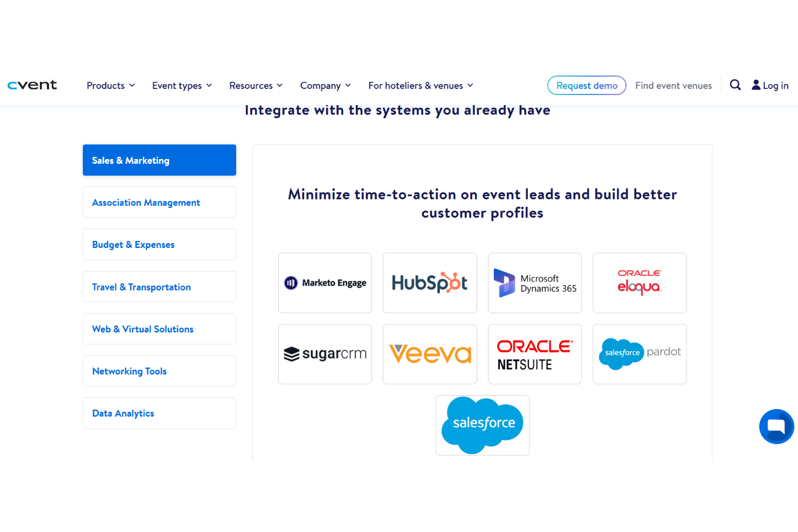Click the user profile icon beside Log in
798x532 pixels.
[756, 85]
